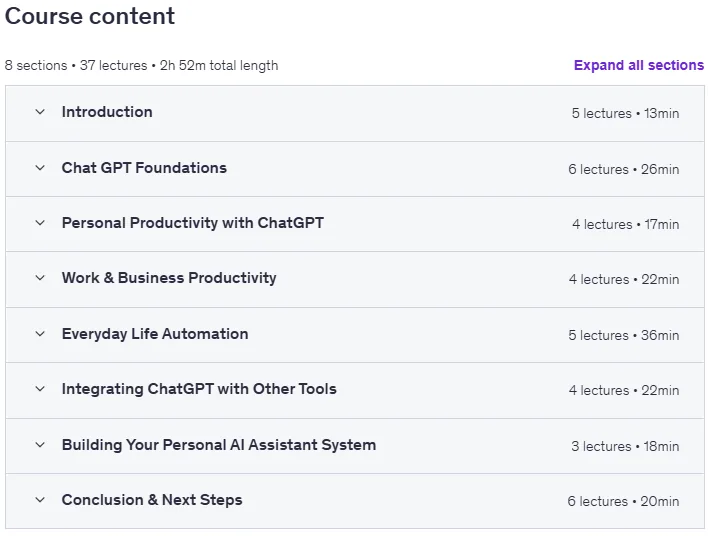Click the '3 lectures • 18min' label
Screen dimensions: 708x536
[625, 447]
